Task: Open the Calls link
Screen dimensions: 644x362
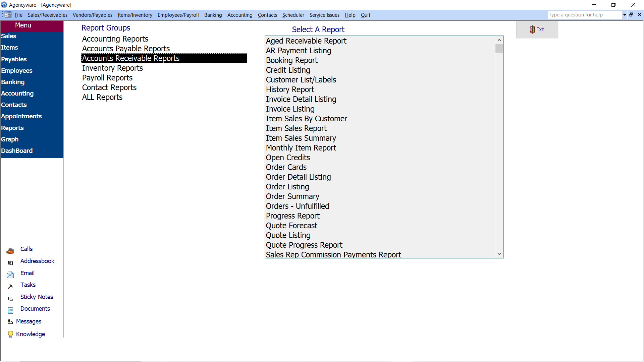Action: coord(26,249)
